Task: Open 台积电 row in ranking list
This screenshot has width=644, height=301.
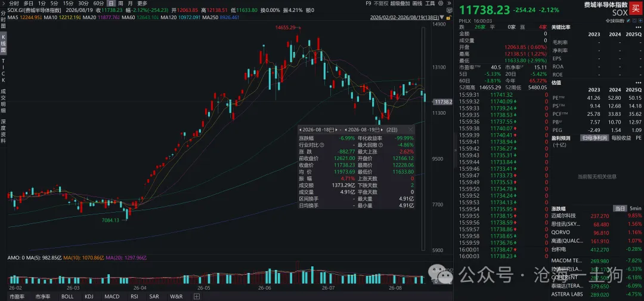Action: [x=597, y=249]
